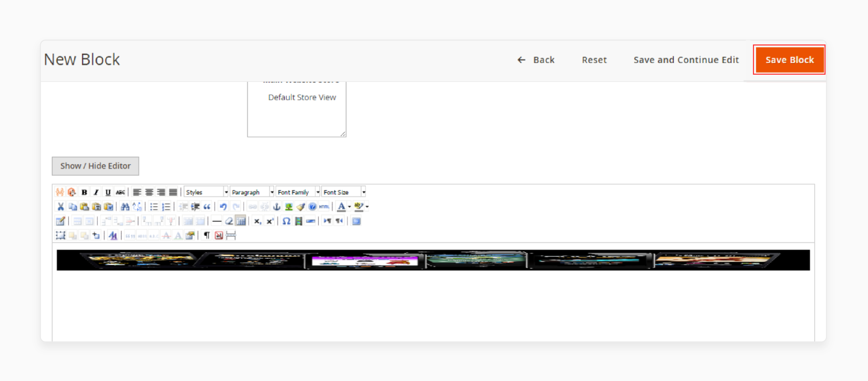
Task: Click the Blockquote icon
Action: 207,206
